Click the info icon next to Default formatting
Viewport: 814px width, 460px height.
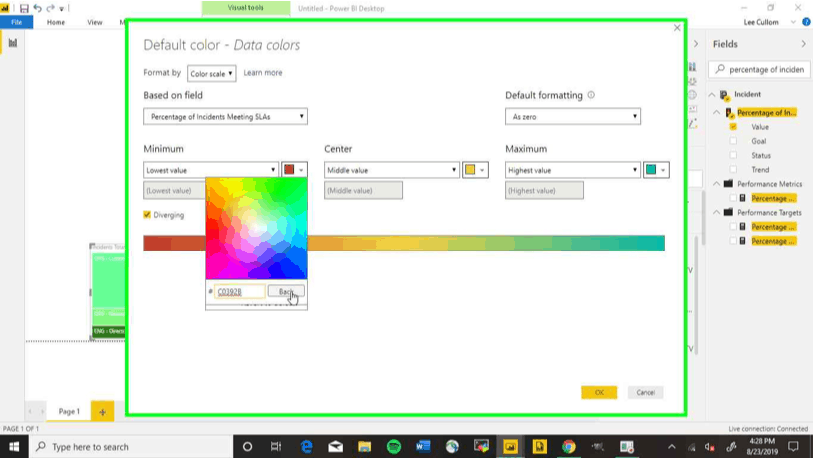tap(591, 95)
